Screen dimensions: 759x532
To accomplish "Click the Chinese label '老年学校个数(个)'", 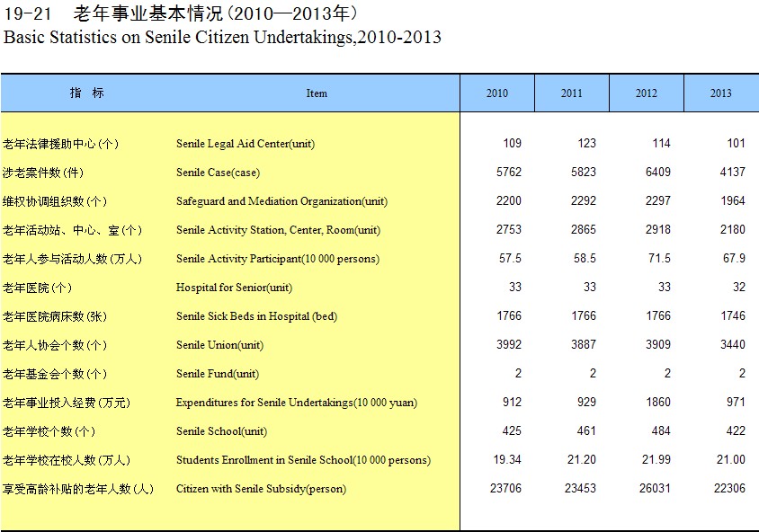I will tap(55, 431).
